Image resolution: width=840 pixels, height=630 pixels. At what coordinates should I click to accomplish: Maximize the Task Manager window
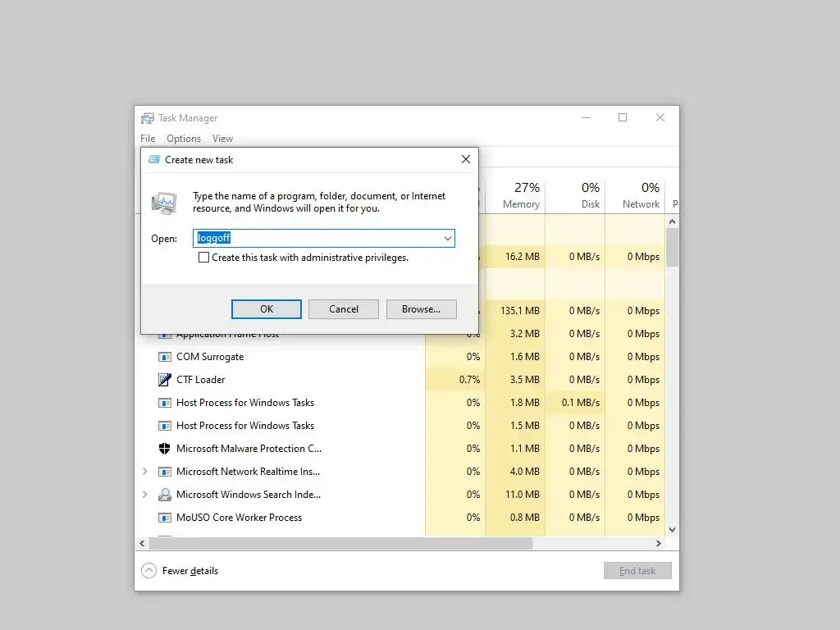pos(623,118)
